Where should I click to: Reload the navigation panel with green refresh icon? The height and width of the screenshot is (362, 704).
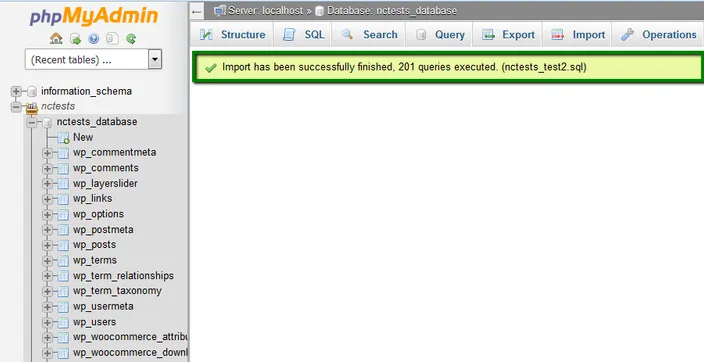tap(131, 39)
